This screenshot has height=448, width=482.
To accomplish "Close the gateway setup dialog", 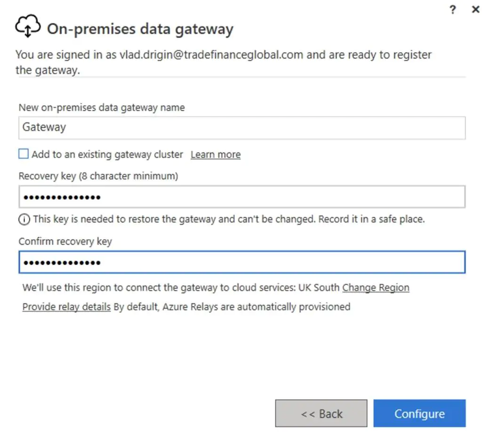I will tap(475, 9).
